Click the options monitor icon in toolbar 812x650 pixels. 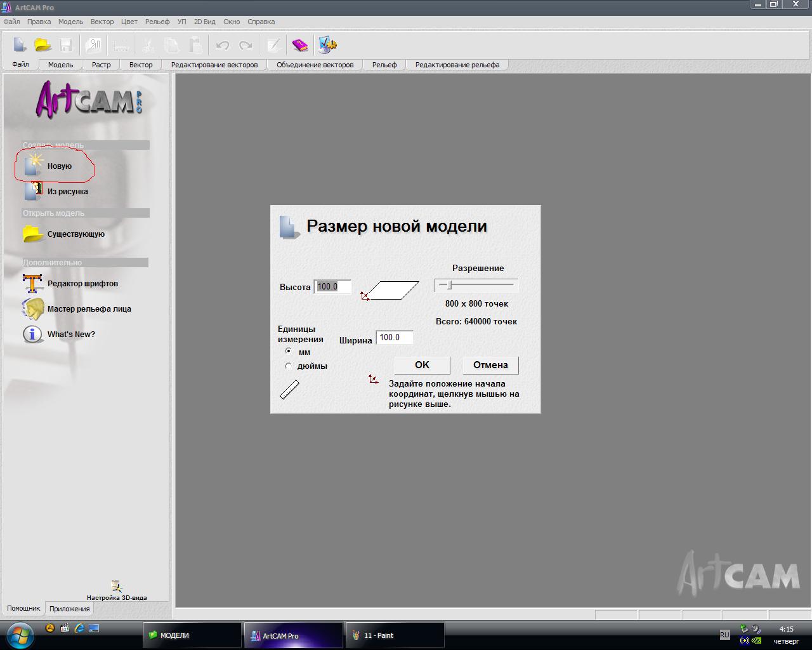(x=327, y=45)
